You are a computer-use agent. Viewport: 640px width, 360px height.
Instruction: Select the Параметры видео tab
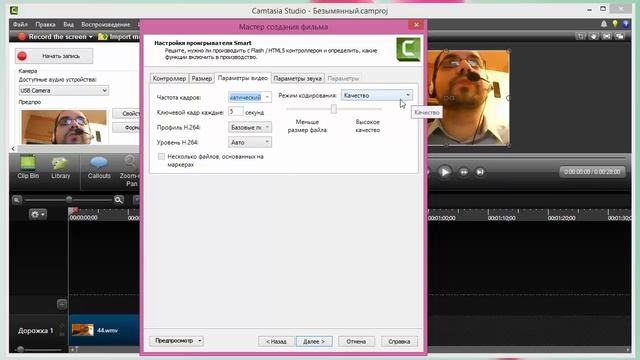[x=243, y=78]
